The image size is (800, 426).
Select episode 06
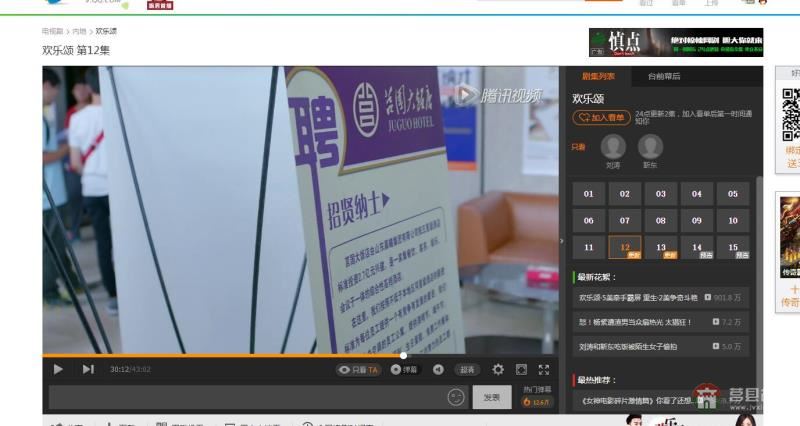[589, 220]
